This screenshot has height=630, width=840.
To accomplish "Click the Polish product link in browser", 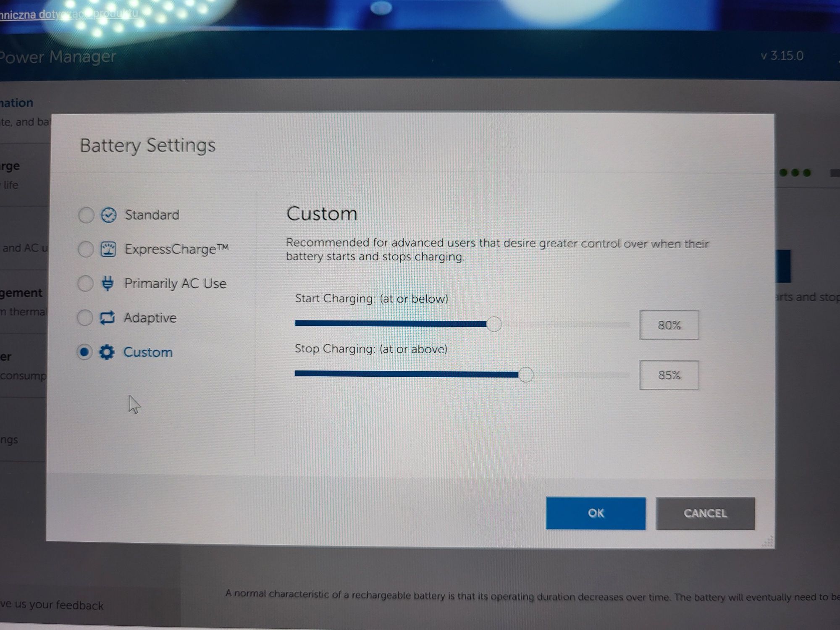I will coord(69,15).
